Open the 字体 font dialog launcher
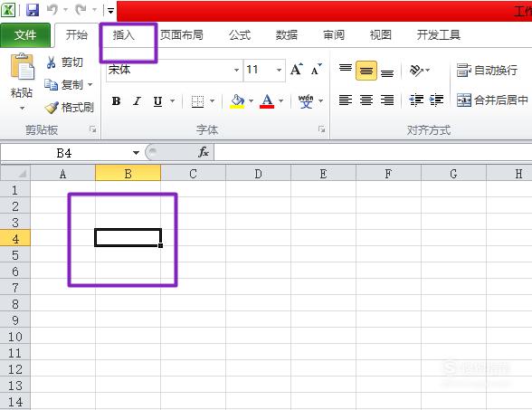The height and width of the screenshot is (410, 532). tap(321, 129)
